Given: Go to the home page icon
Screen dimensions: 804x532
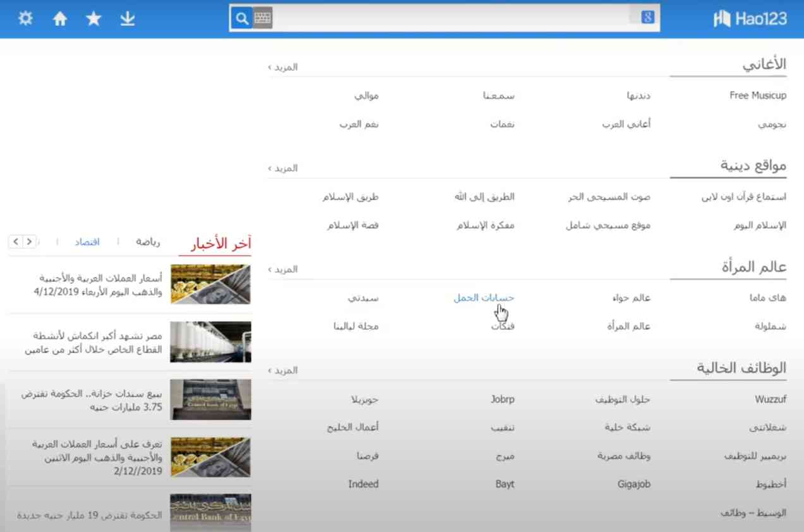Looking at the screenshot, I should pos(60,19).
